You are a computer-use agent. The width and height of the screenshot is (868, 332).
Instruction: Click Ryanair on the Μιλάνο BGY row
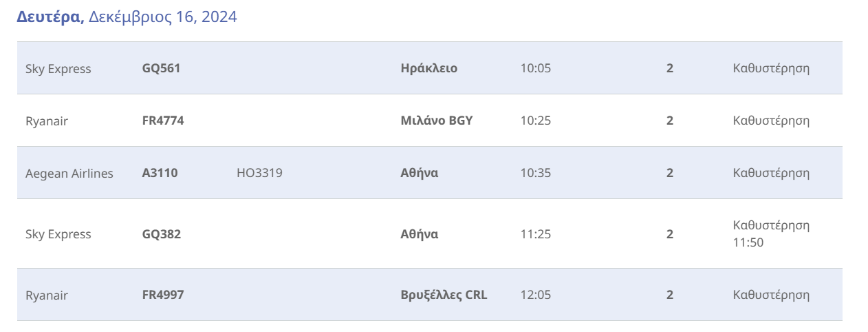pos(47,121)
